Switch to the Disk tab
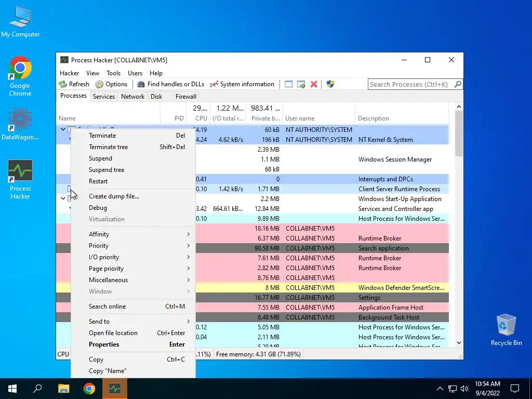 click(156, 96)
